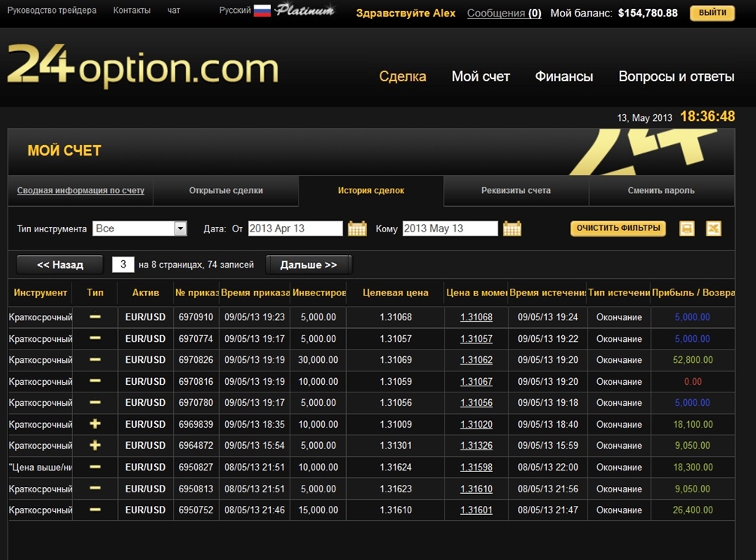
Task: Open 'Сообщения (0)' link
Action: tap(504, 13)
